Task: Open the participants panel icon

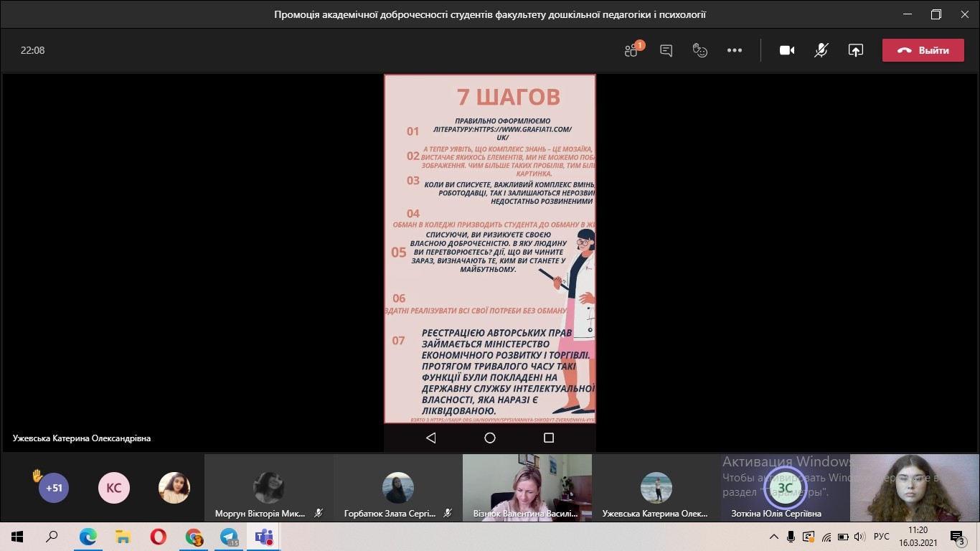Action: (631, 50)
